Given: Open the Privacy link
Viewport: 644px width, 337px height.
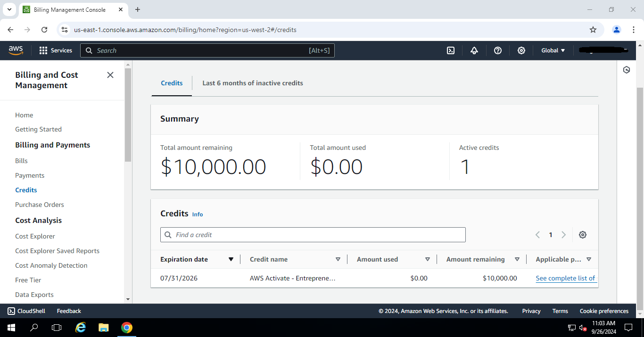Looking at the screenshot, I should pos(531,311).
